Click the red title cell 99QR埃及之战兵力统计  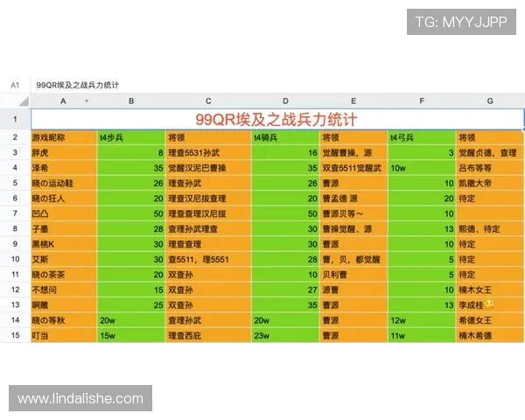point(276,119)
